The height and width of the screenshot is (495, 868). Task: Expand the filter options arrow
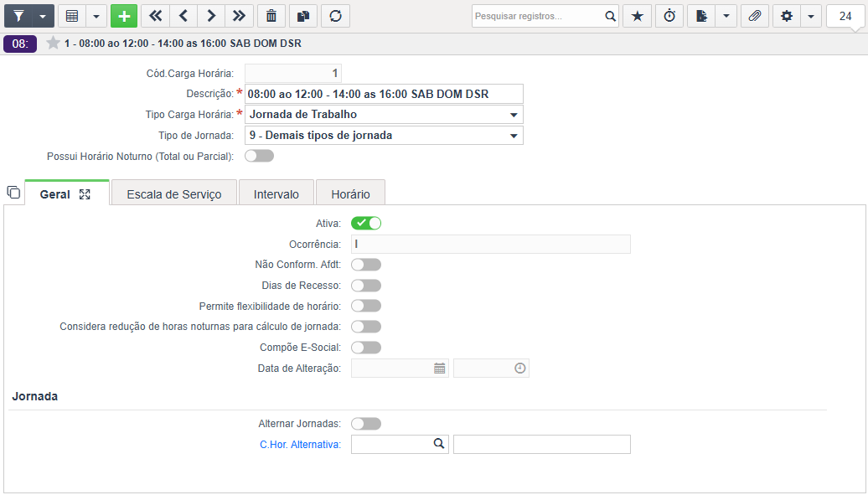[x=44, y=16]
